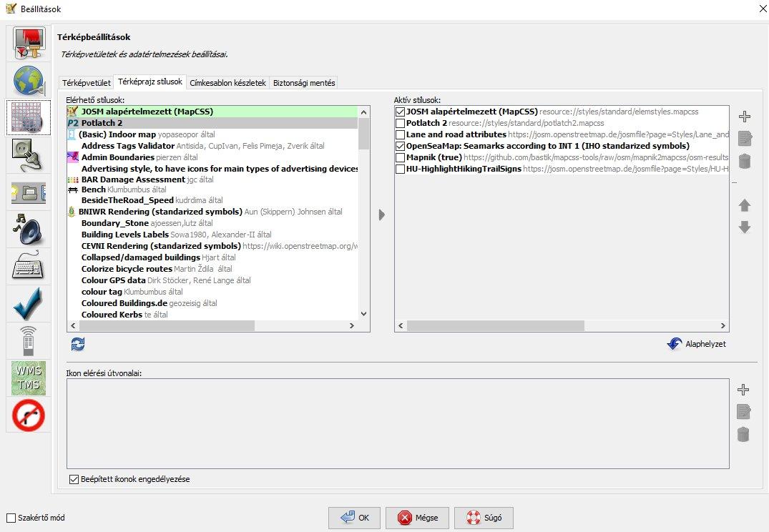Open WMS TMS imagery settings

[x=29, y=378]
